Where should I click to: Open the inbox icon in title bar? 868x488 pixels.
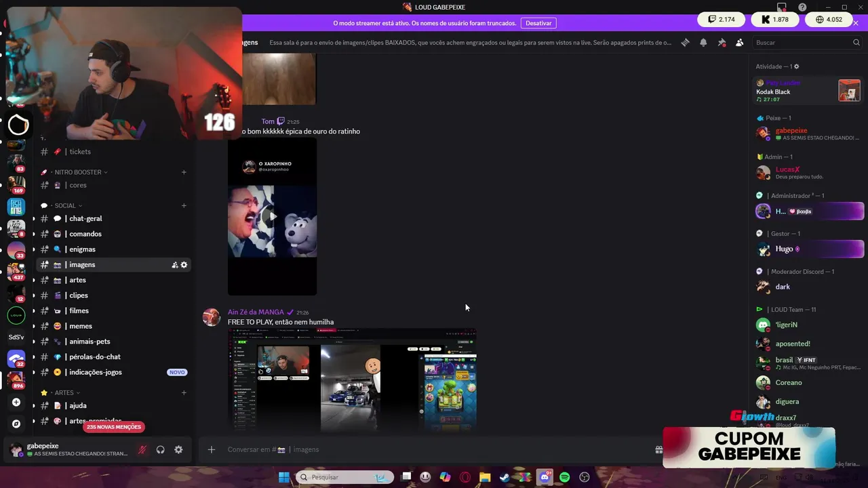(x=782, y=7)
